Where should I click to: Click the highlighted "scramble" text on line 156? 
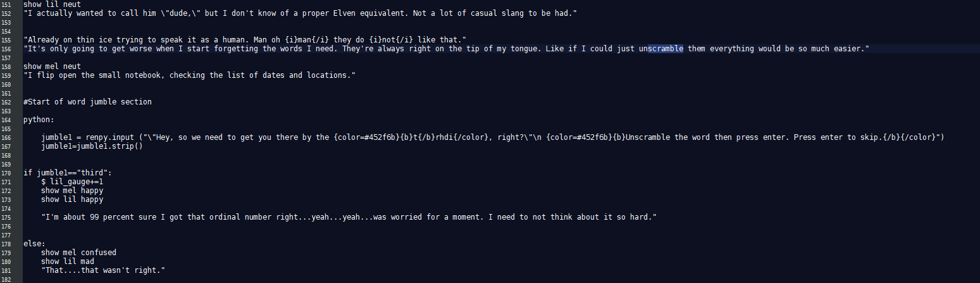[665, 48]
